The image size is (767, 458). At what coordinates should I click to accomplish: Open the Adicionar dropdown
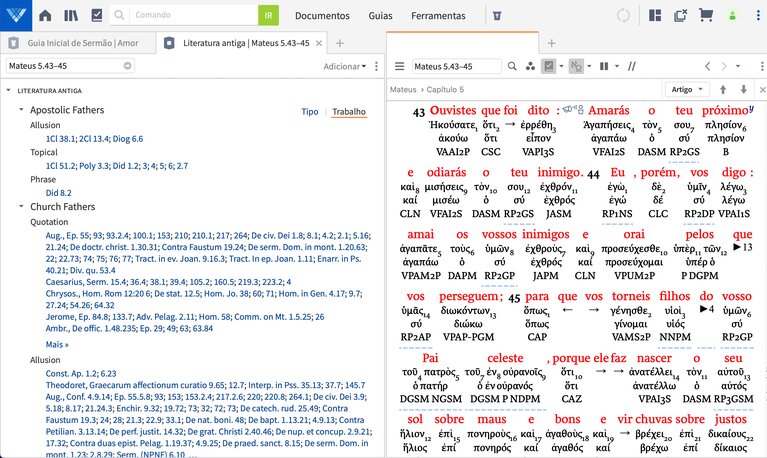pos(344,66)
